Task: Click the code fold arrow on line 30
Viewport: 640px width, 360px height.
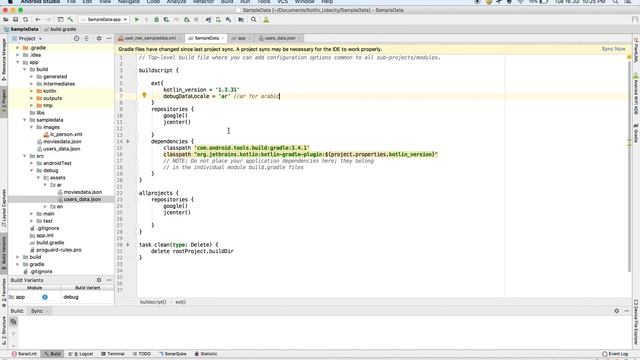Action: tap(128, 244)
